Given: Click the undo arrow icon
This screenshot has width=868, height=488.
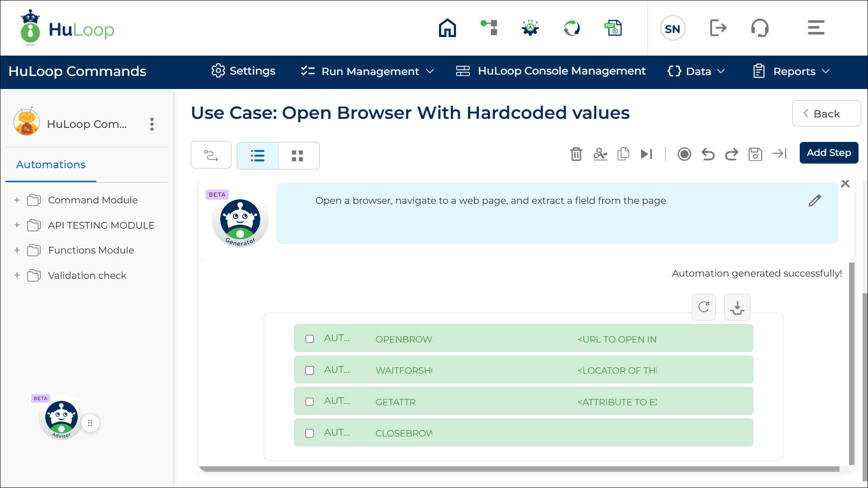Looking at the screenshot, I should [708, 154].
